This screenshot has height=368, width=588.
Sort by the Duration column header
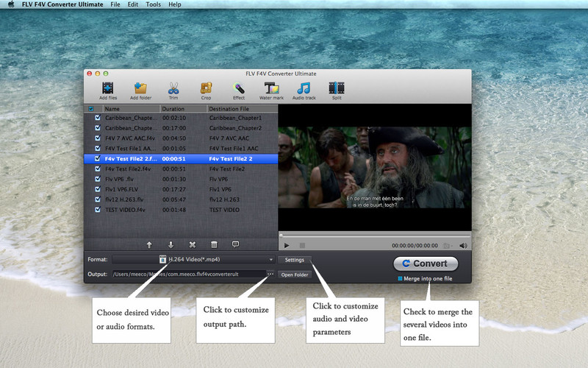(183, 109)
